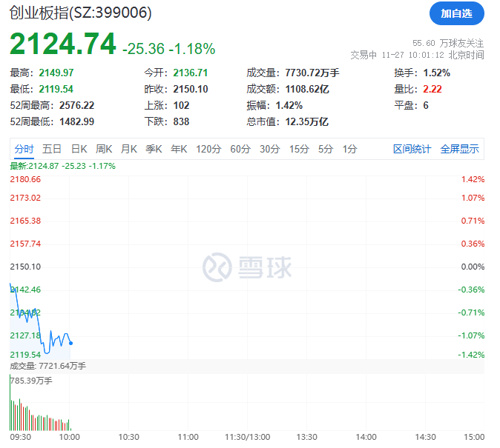The width and height of the screenshot is (500, 448).
Task: Click the 加自选 button
Action: (x=456, y=14)
